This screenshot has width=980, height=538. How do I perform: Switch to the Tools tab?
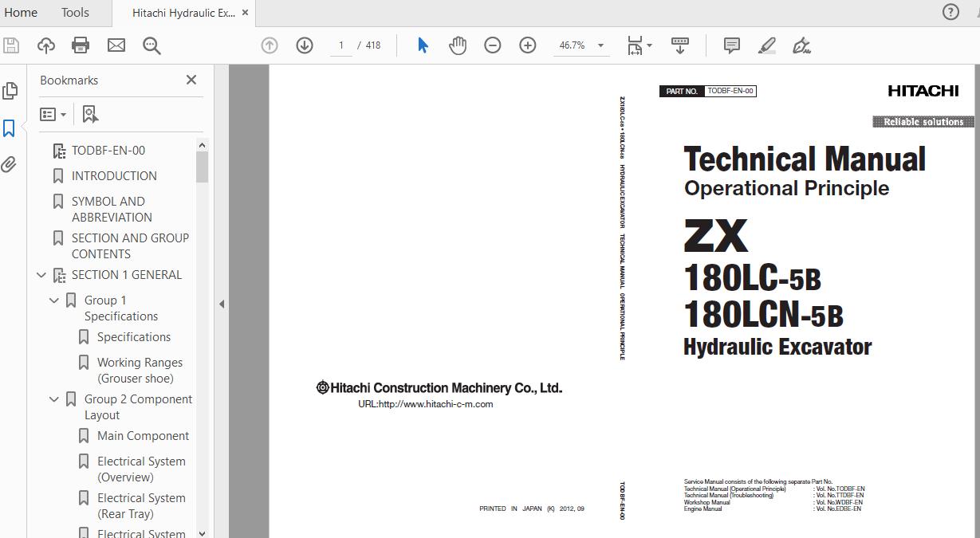click(75, 13)
